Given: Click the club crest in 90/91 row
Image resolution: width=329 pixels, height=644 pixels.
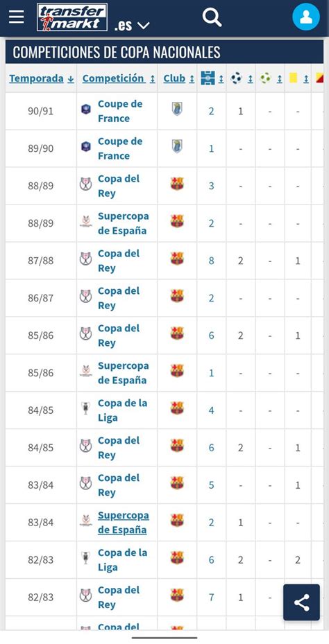Looking at the screenshot, I should (177, 109).
